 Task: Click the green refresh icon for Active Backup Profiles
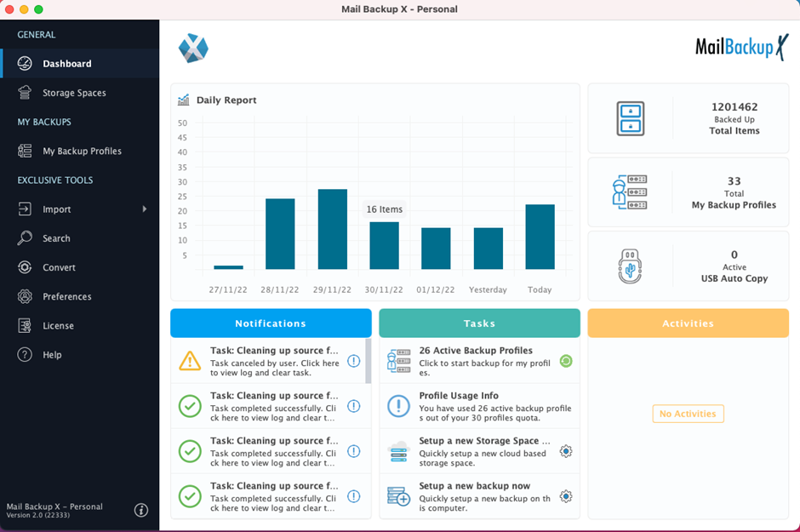click(x=566, y=361)
